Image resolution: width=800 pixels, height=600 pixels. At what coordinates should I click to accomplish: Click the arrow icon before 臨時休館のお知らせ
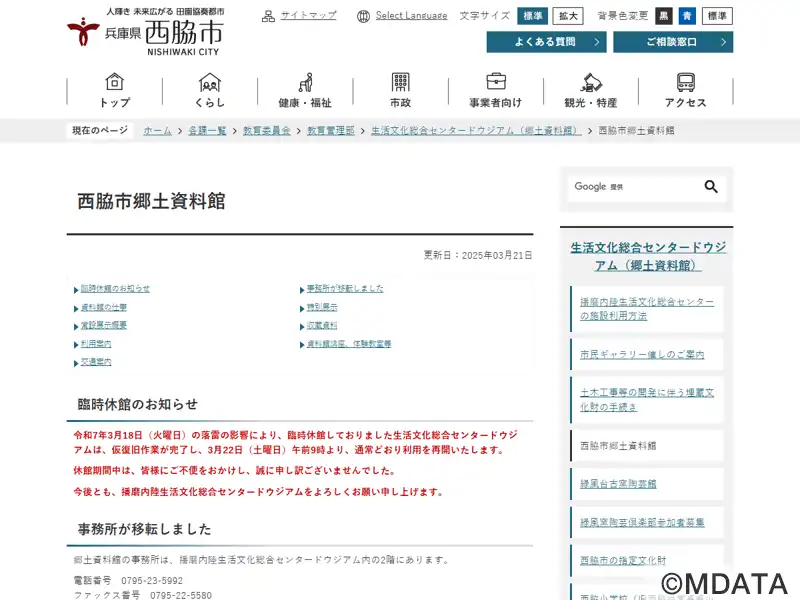click(x=76, y=290)
